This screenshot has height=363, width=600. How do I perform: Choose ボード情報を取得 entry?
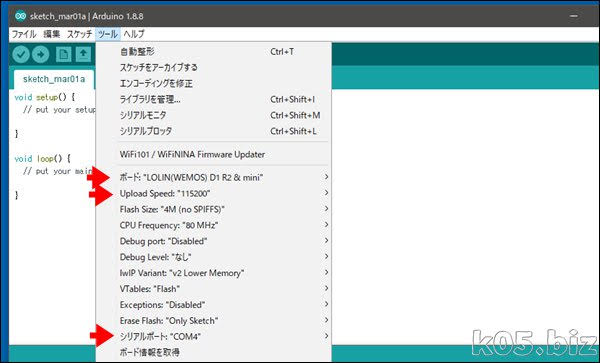click(214, 352)
